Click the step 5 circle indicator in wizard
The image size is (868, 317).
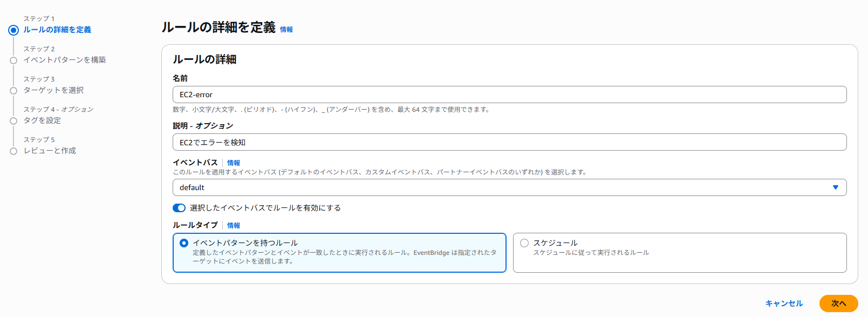pos(13,151)
